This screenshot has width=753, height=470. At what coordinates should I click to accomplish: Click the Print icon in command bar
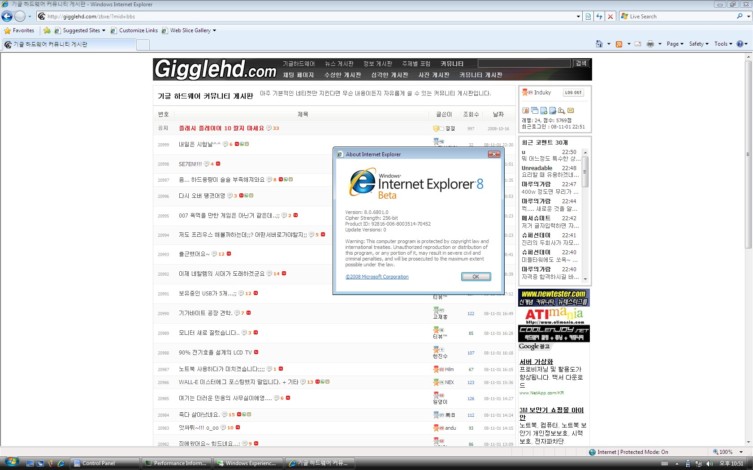650,44
